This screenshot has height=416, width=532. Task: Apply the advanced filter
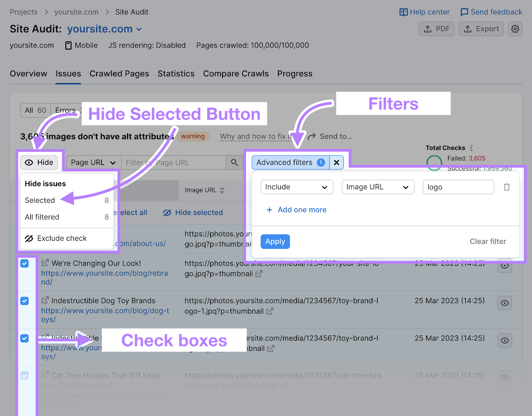point(275,241)
